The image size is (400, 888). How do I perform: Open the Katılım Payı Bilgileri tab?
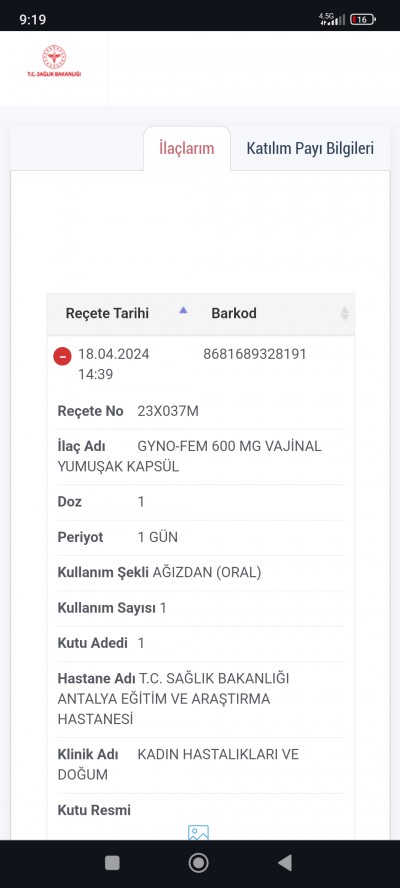[310, 148]
